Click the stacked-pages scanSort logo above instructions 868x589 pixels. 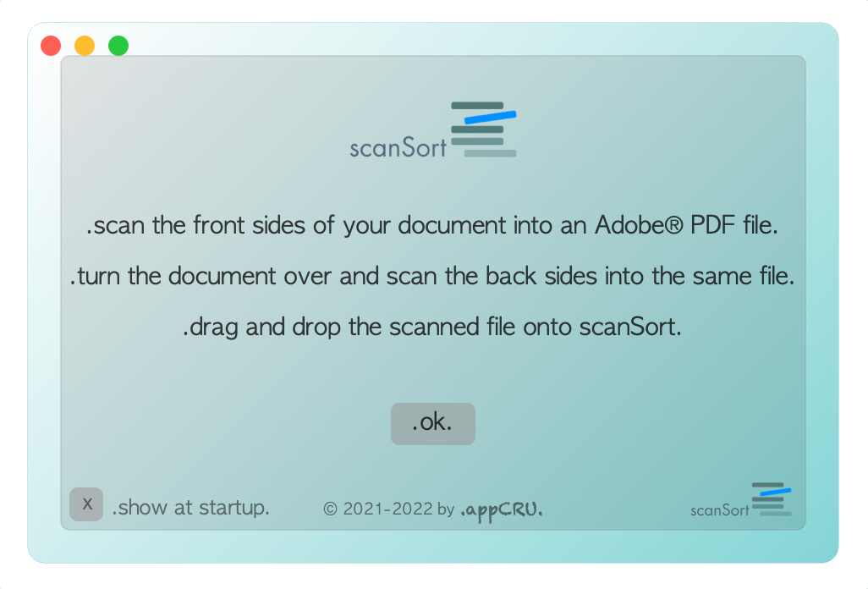483,129
